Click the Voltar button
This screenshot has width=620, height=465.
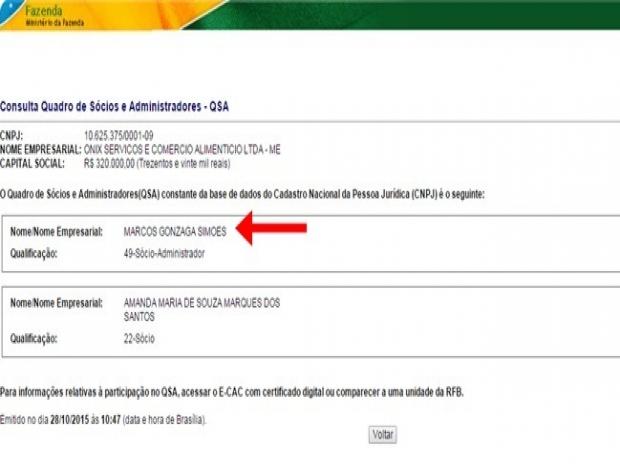point(383,435)
